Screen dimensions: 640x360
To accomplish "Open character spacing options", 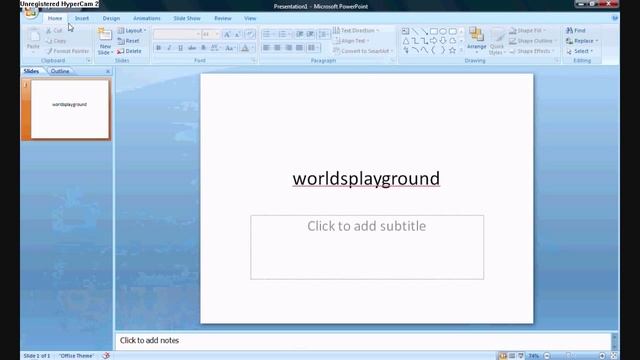I will [215, 48].
